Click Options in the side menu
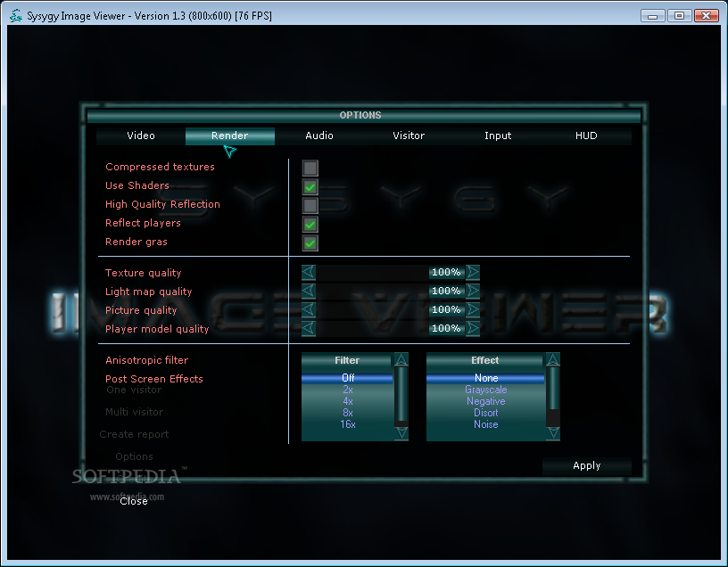The height and width of the screenshot is (567, 728). [134, 456]
